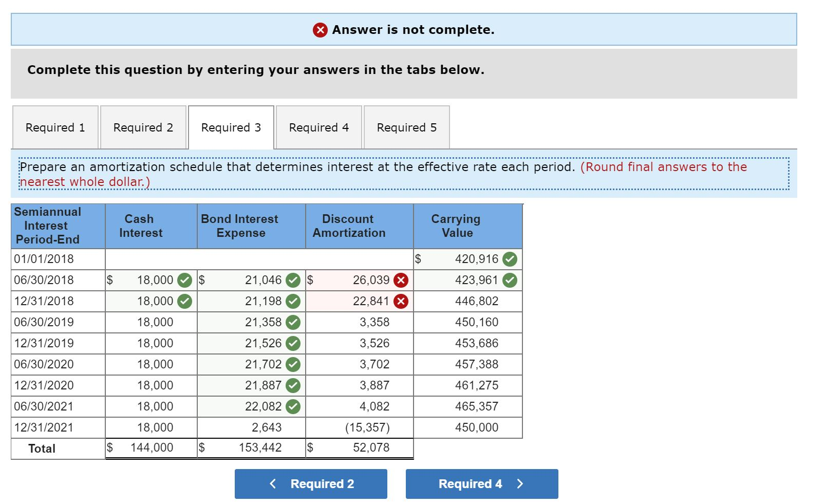
Task: Edit the discount amortization field 26,039
Action: point(360,280)
